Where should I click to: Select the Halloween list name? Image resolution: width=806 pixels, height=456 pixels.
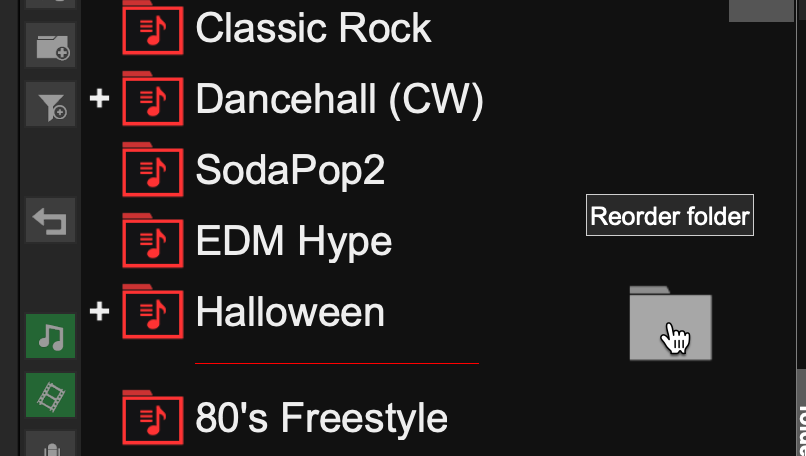click(x=290, y=312)
